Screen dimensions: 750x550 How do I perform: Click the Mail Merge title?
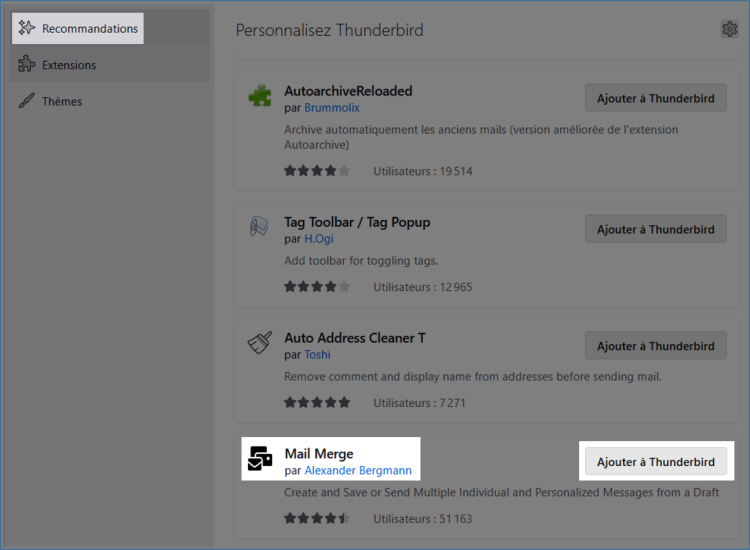[319, 453]
